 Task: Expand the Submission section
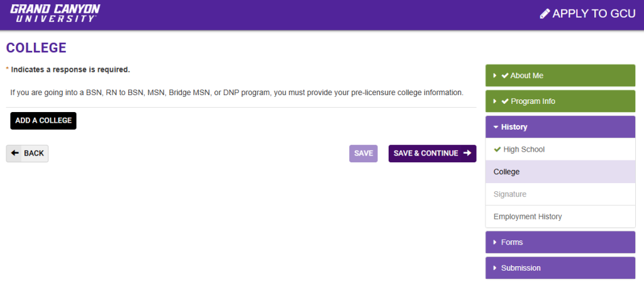pos(495,268)
